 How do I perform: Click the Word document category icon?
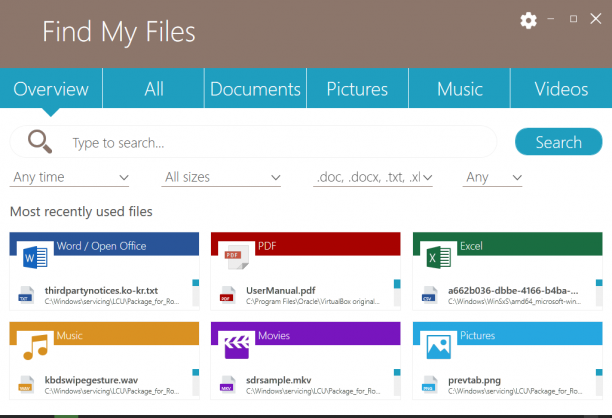35,258
